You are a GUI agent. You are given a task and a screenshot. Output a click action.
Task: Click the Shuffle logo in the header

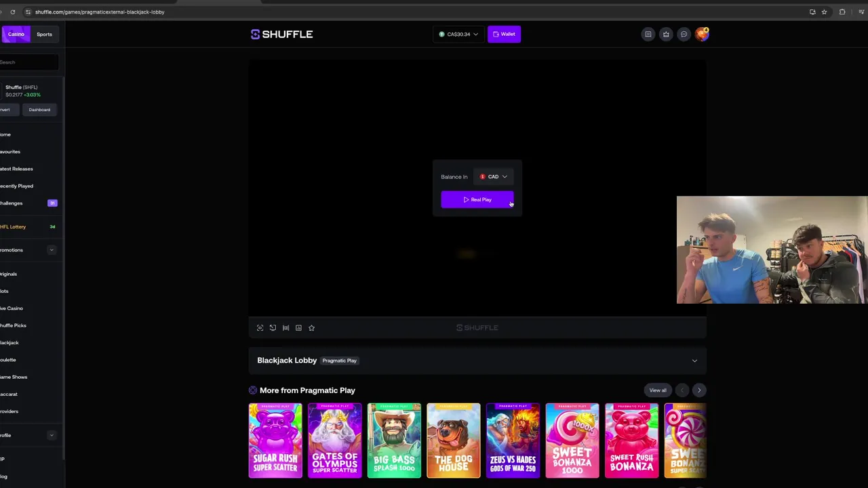[x=281, y=34]
